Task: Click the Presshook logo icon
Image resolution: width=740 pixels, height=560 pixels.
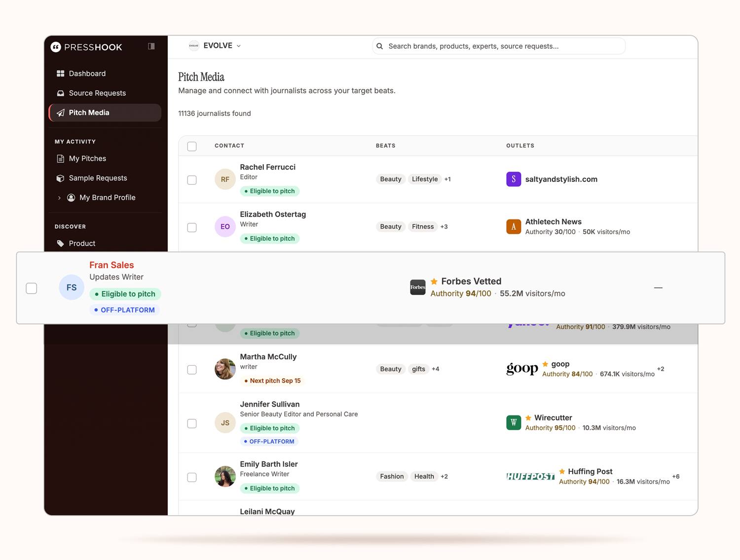Action: click(x=56, y=47)
